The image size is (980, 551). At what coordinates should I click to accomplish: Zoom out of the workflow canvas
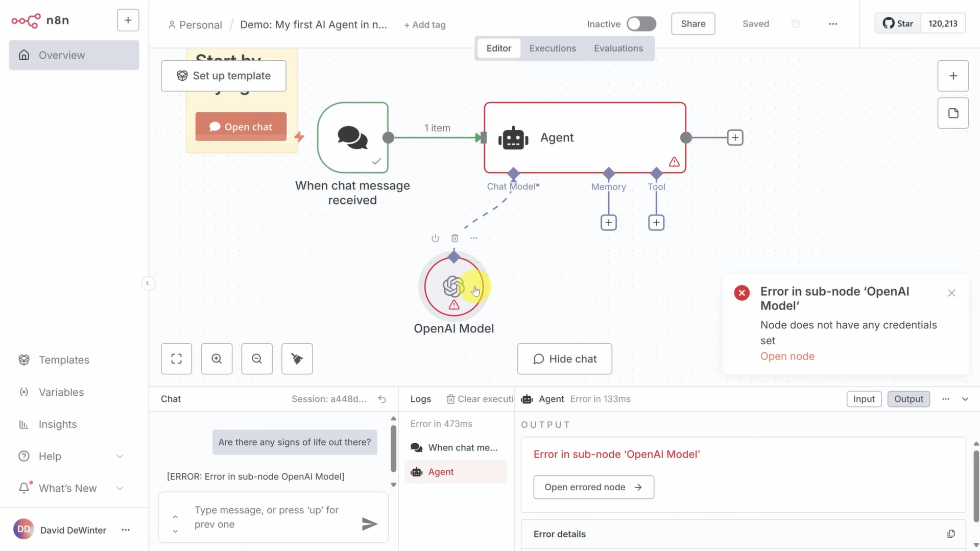tap(257, 358)
